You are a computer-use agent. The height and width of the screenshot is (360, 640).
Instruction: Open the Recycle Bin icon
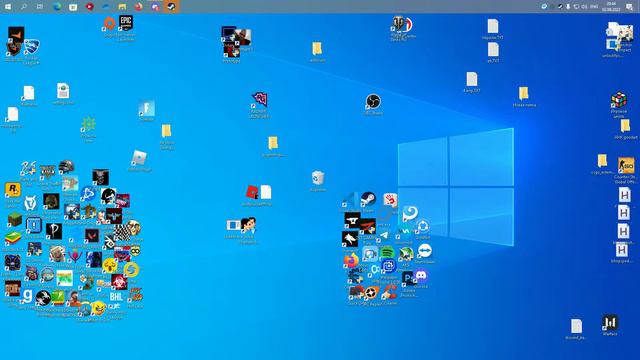[318, 178]
